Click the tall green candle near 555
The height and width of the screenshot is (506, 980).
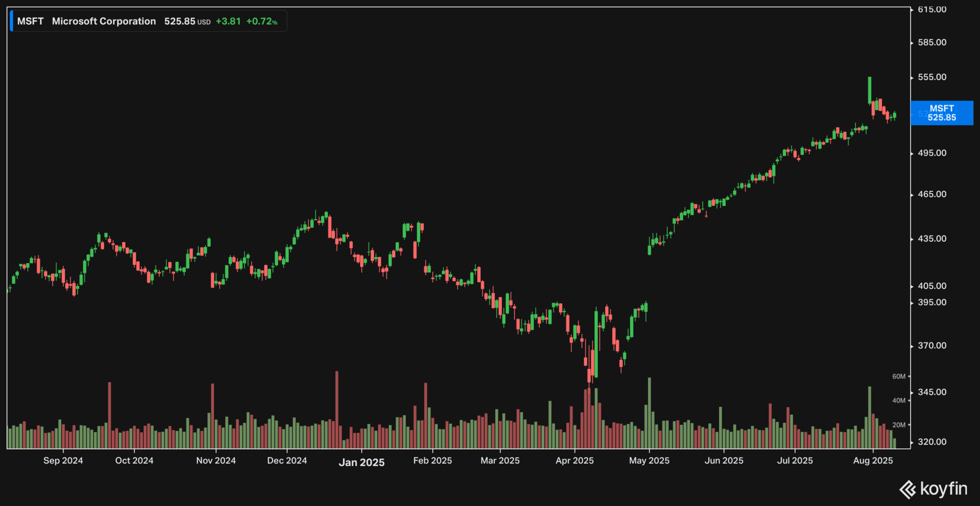(x=870, y=90)
